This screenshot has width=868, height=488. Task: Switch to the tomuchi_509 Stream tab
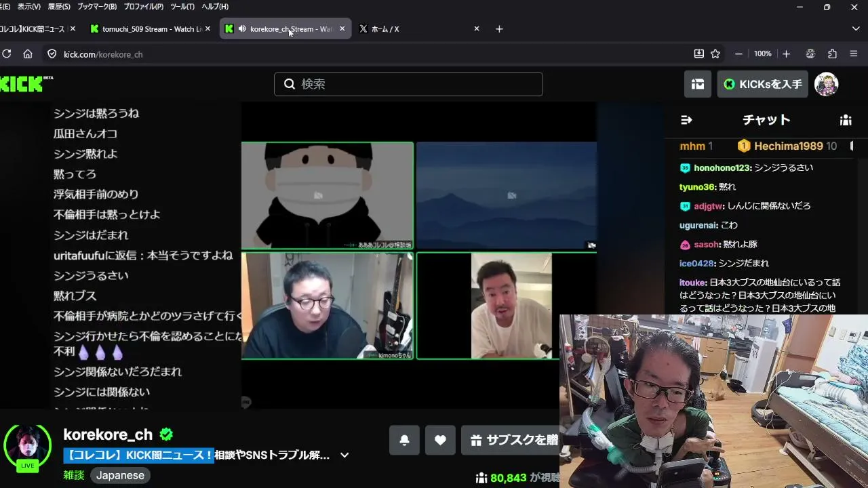click(x=152, y=28)
